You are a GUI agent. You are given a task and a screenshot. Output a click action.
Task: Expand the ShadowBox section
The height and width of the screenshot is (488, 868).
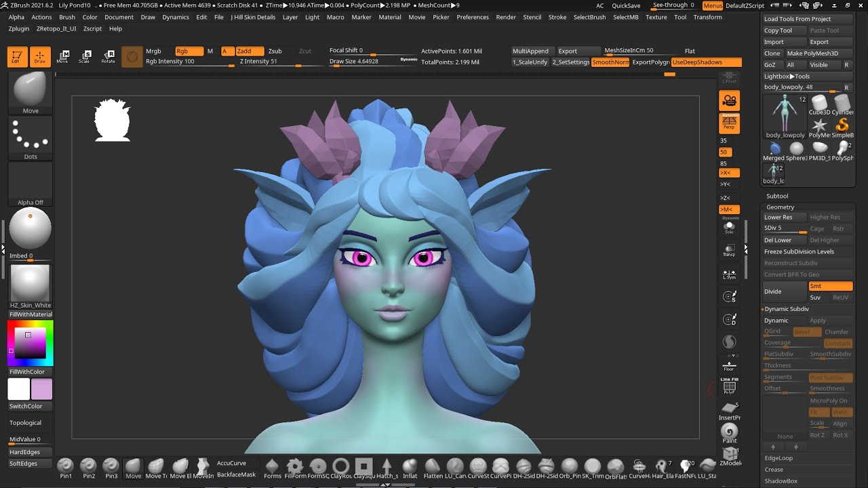(x=781, y=481)
